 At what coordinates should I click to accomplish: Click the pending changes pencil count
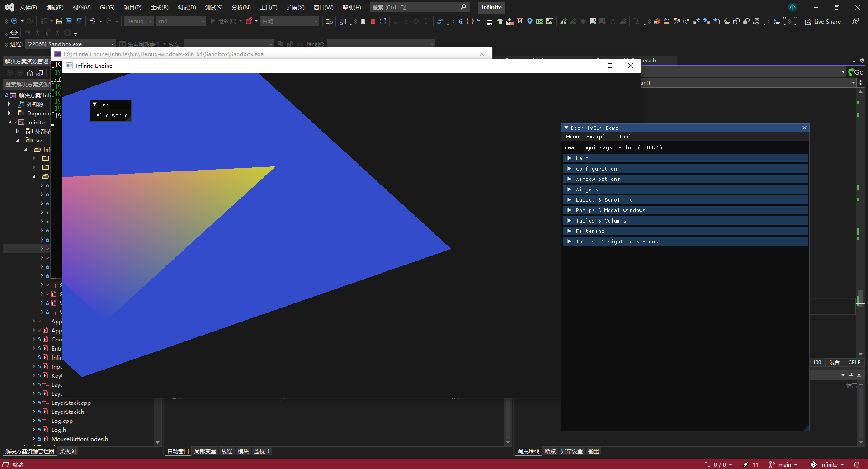click(x=751, y=464)
